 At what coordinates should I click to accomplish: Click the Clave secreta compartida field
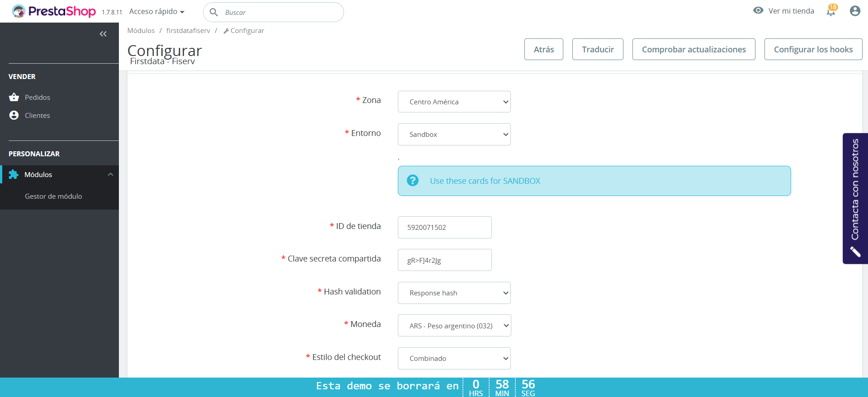point(445,260)
